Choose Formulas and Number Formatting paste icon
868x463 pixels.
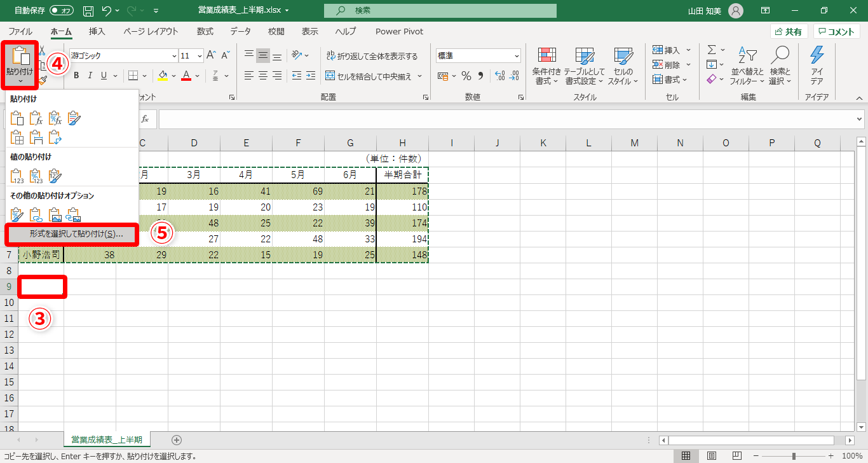pyautogui.click(x=55, y=118)
